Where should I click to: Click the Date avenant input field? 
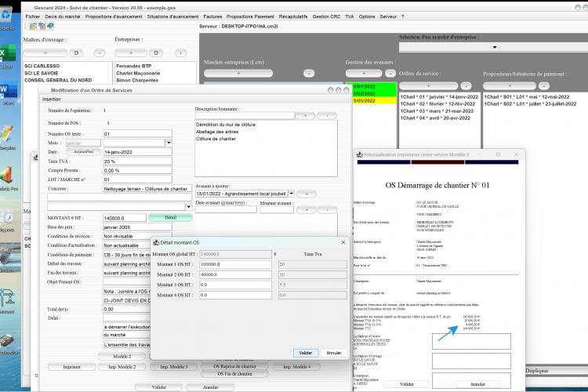pyautogui.click(x=226, y=209)
